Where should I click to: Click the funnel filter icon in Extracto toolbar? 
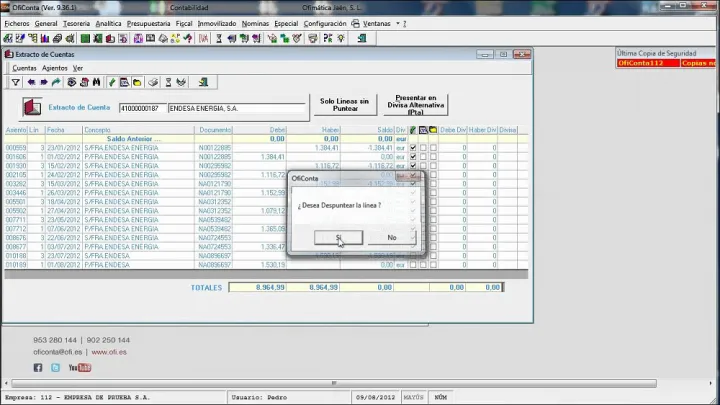(x=16, y=82)
